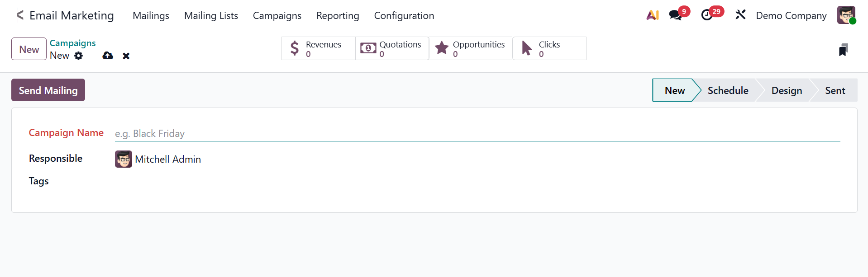Open the Revenues stat button

(318, 48)
